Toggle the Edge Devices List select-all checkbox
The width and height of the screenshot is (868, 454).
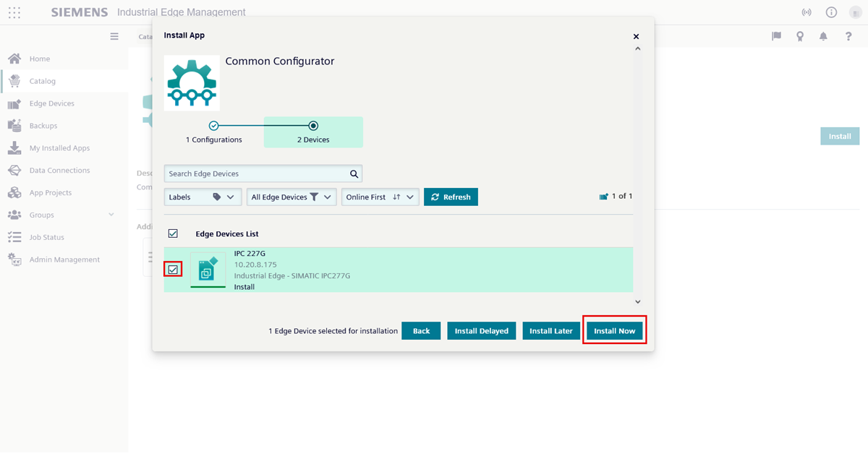[x=173, y=234]
